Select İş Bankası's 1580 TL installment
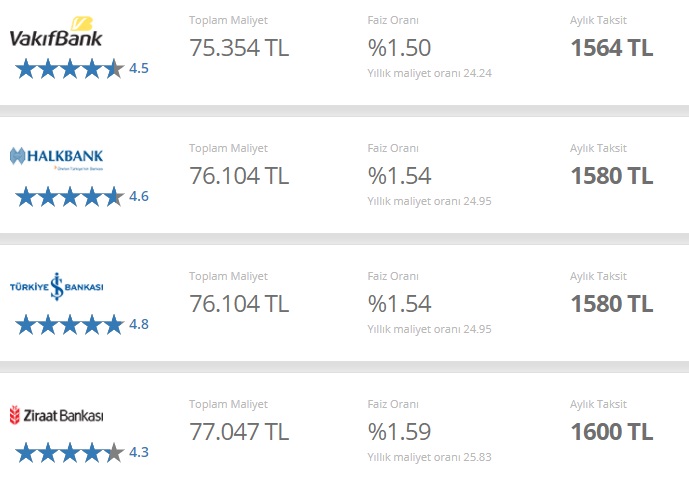 612,304
